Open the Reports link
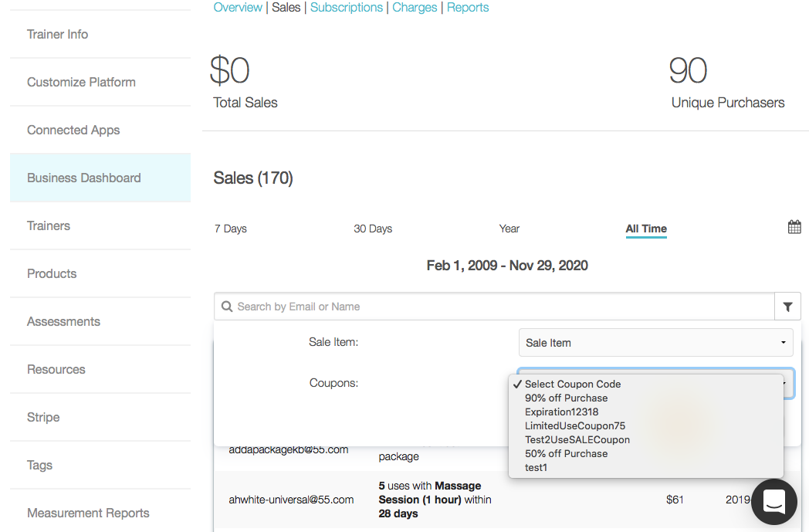The height and width of the screenshot is (532, 809). (468, 8)
